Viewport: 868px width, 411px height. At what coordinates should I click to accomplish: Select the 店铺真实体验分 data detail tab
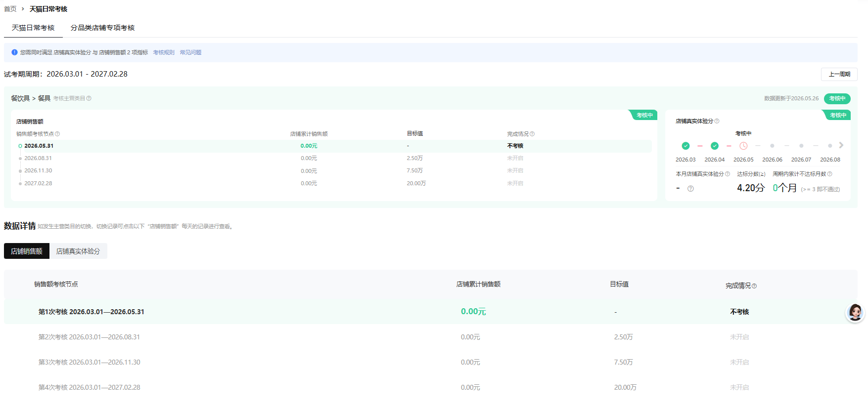pos(78,251)
